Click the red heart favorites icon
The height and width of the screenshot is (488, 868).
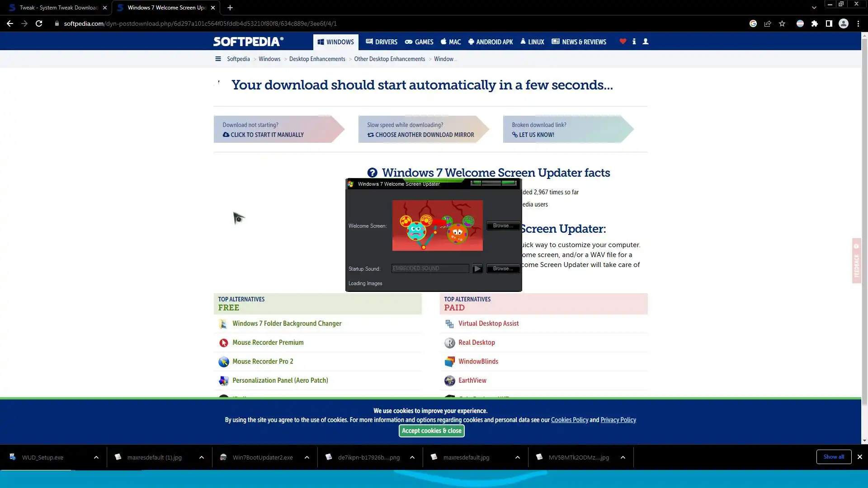[x=623, y=42]
